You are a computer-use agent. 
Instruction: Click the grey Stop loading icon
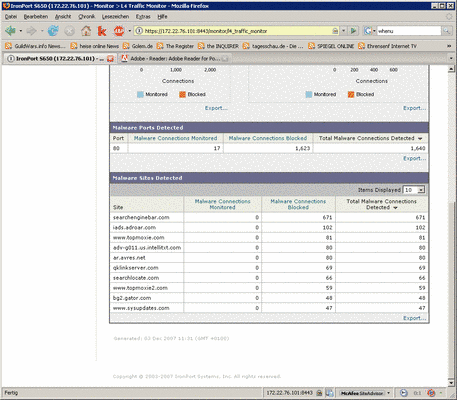69,31
